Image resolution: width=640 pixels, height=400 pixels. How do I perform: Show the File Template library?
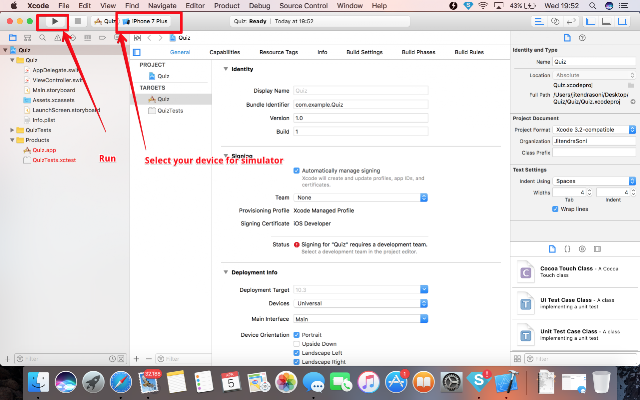552,249
